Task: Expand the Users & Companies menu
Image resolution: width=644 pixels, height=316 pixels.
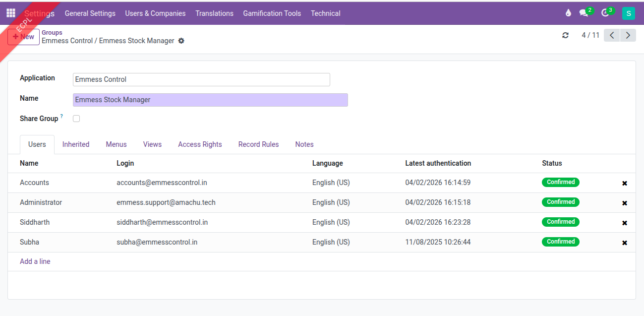Action: 155,13
